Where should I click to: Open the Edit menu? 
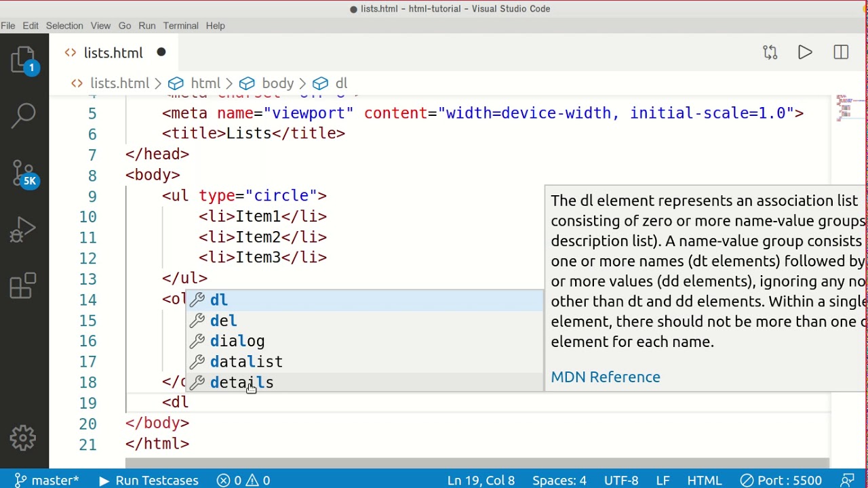[x=31, y=26]
